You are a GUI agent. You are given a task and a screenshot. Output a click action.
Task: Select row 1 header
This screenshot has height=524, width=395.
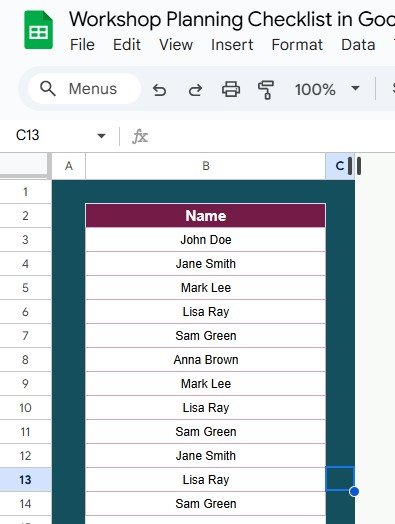25,192
